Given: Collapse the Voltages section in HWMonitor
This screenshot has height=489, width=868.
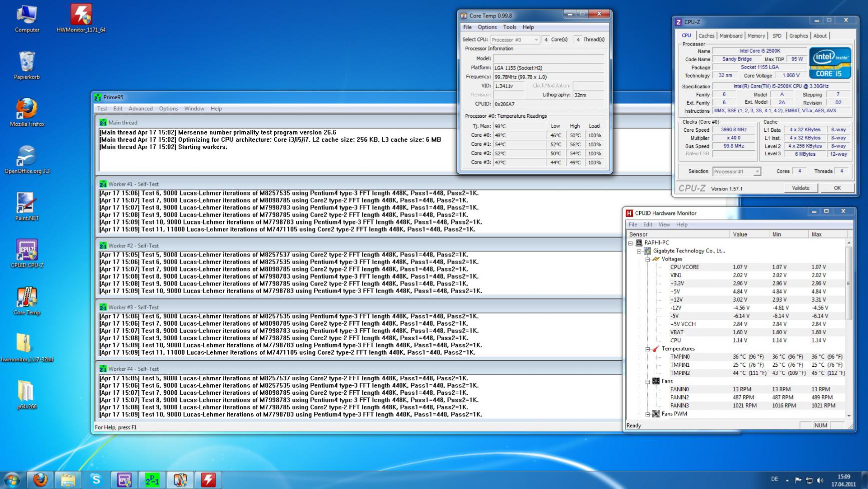Looking at the screenshot, I should click(x=647, y=259).
